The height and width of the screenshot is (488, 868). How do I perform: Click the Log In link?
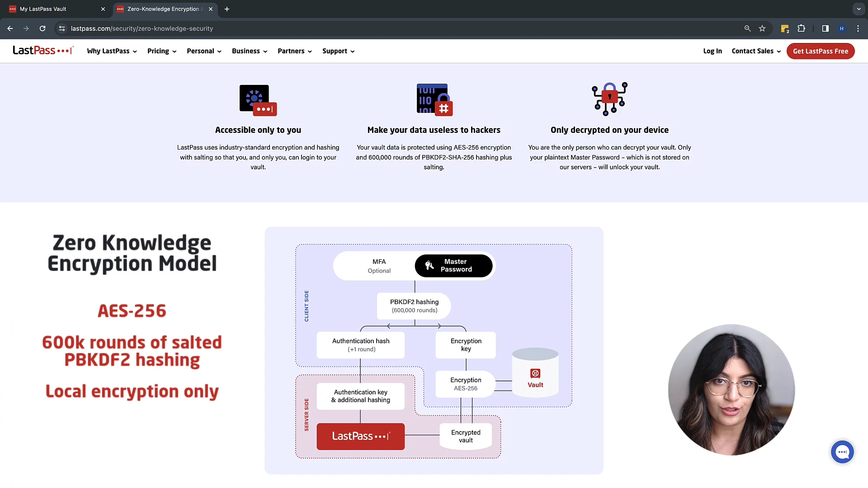[712, 51]
